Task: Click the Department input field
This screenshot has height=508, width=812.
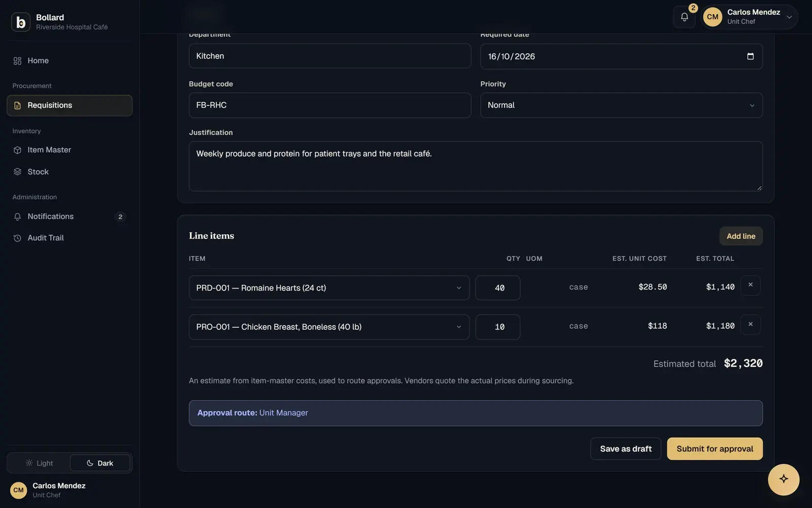Action: pyautogui.click(x=330, y=56)
